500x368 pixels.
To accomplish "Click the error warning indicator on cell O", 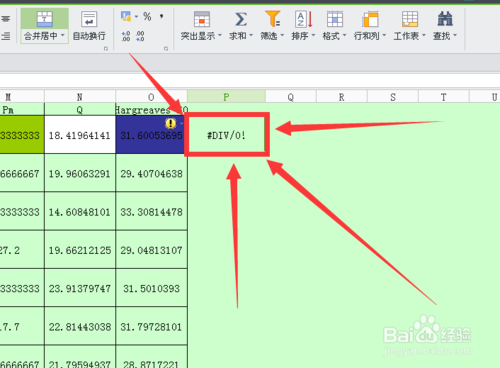I will [170, 123].
